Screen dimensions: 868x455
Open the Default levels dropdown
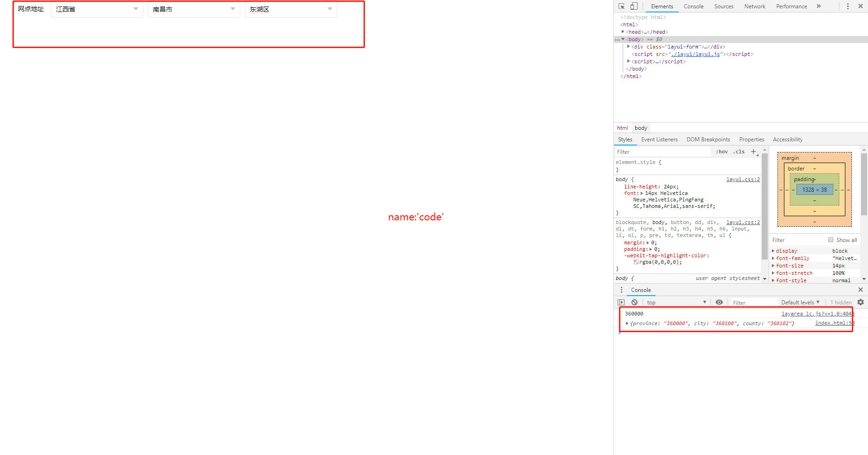click(800, 303)
